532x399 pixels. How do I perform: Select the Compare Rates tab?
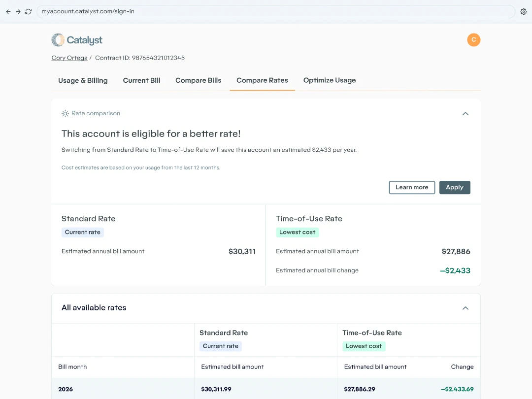tap(262, 80)
